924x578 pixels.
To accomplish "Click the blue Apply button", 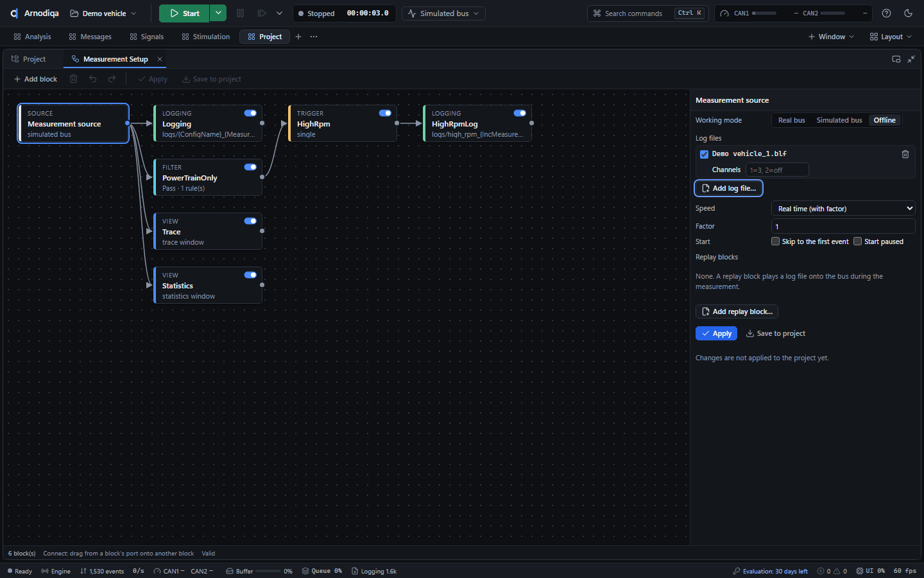I will click(716, 333).
